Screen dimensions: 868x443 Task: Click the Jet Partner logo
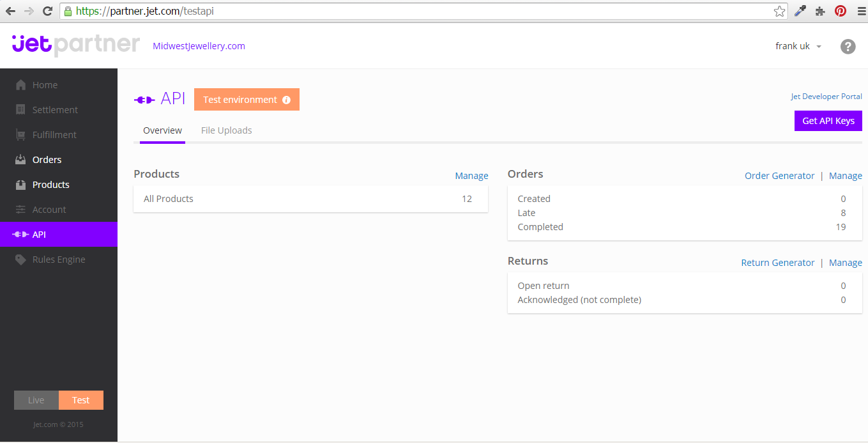pyautogui.click(x=75, y=45)
